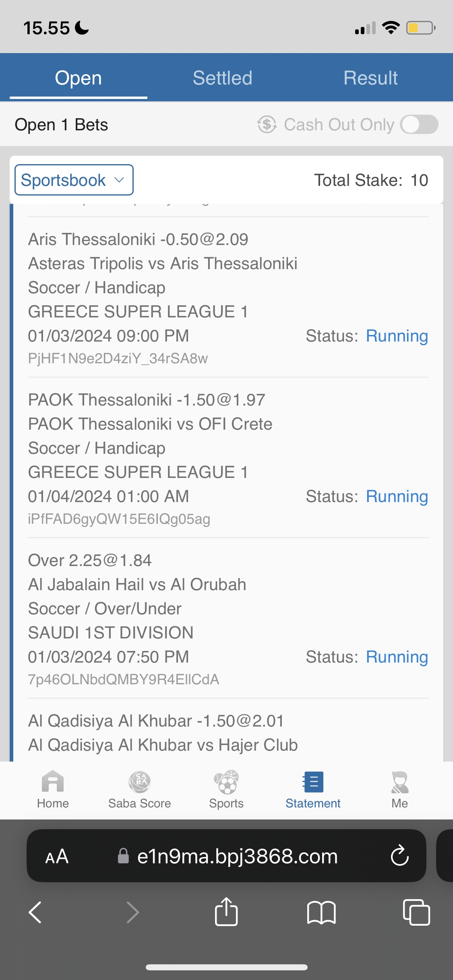Switch to the Settled tab

(222, 78)
